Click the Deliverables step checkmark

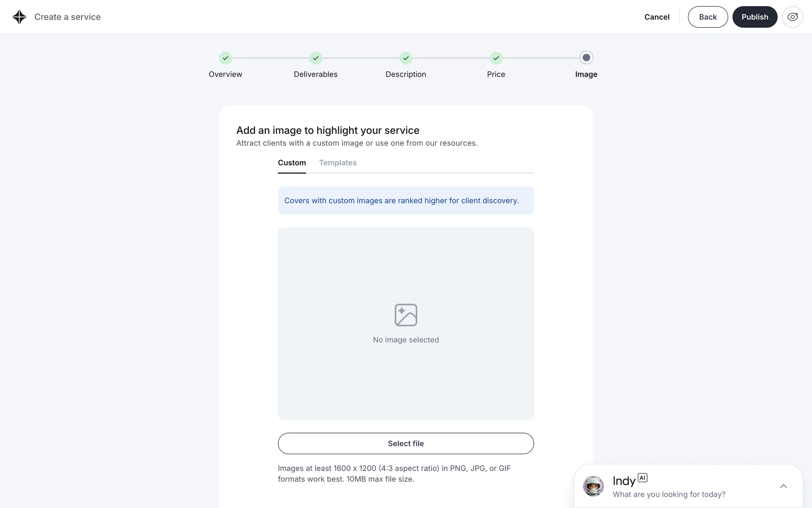tap(315, 58)
